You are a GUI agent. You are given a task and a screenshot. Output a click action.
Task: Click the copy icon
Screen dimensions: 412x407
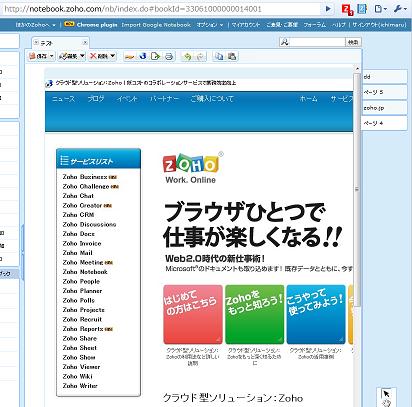(x=219, y=56)
